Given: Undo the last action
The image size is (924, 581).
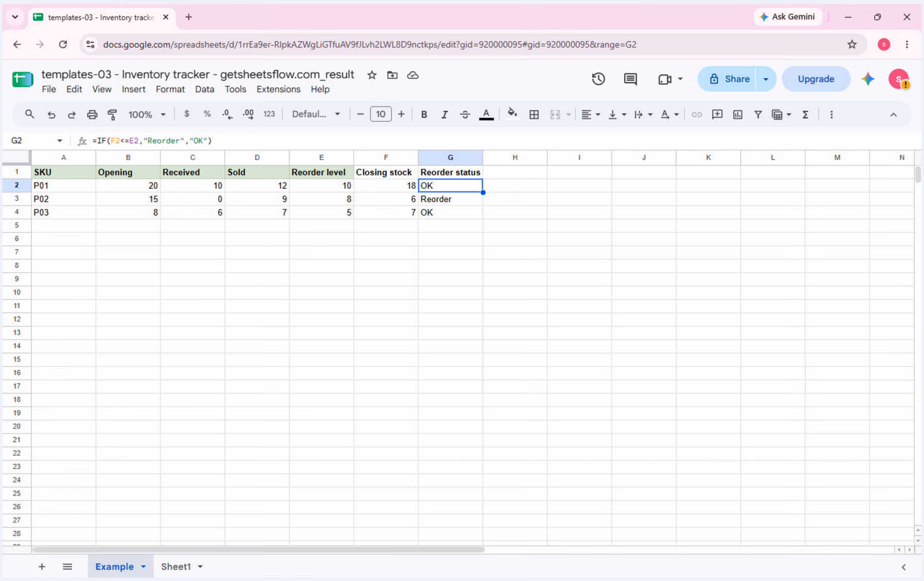Looking at the screenshot, I should point(51,114).
